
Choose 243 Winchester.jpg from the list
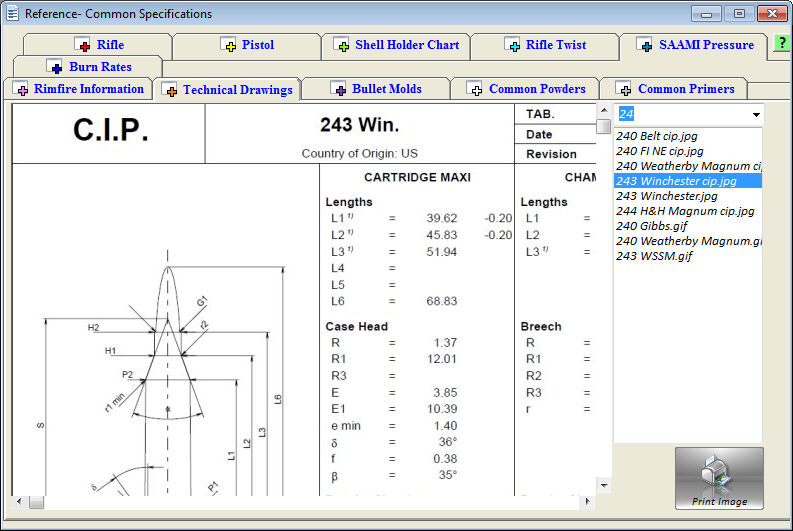(688, 196)
